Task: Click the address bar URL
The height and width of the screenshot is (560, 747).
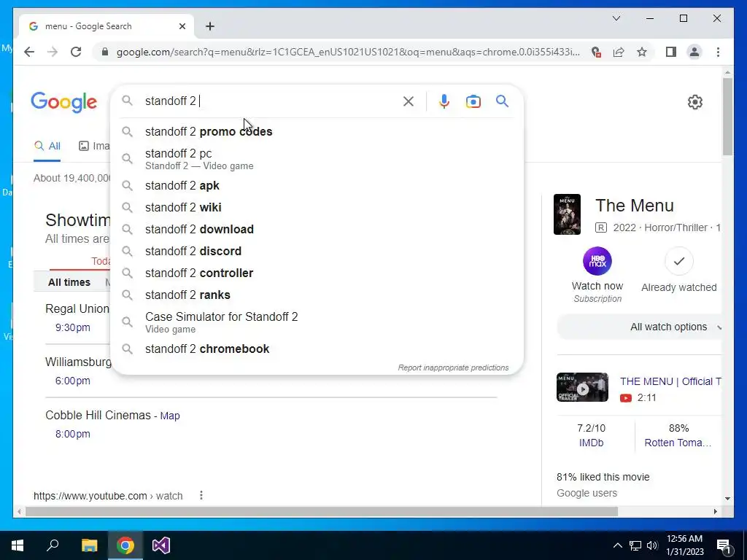Action: pyautogui.click(x=348, y=52)
